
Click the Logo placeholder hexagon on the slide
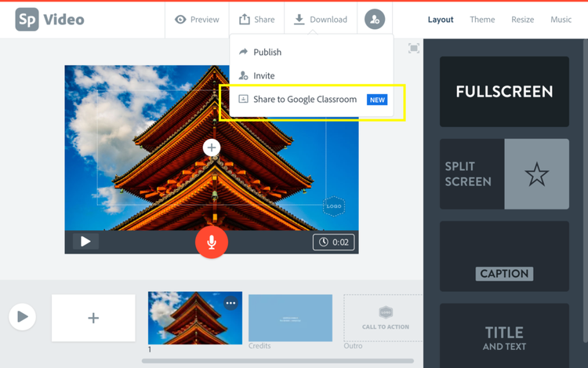(334, 206)
